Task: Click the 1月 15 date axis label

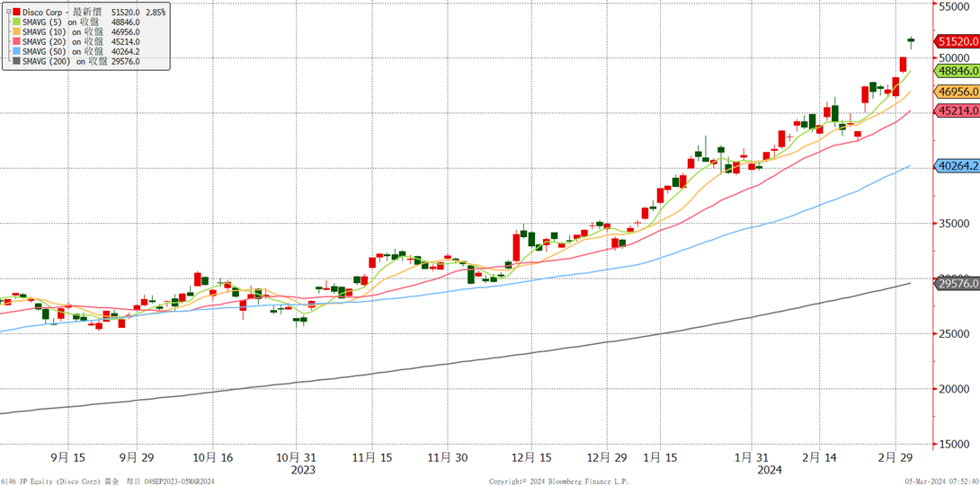Action: tap(661, 458)
